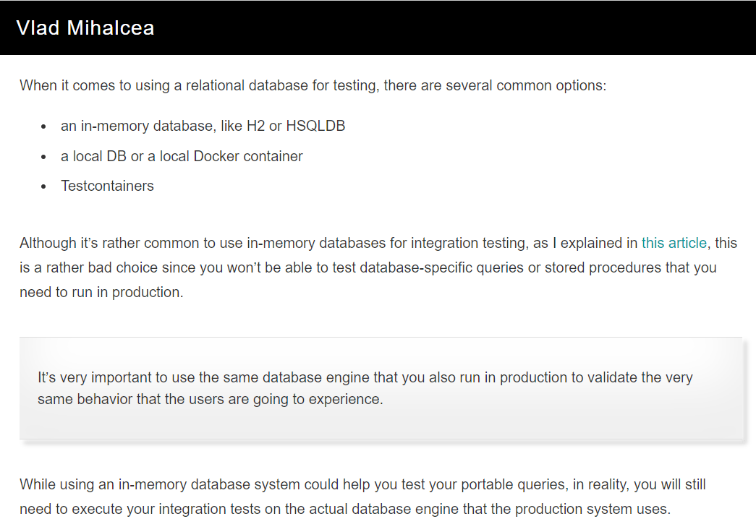Click the bullet before the local DB item
The image size is (756, 532).
tap(44, 157)
